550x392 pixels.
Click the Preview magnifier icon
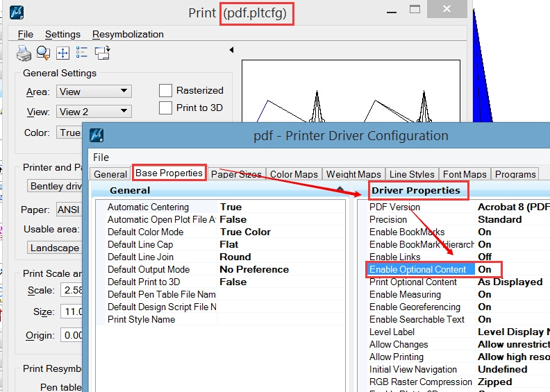(x=43, y=53)
